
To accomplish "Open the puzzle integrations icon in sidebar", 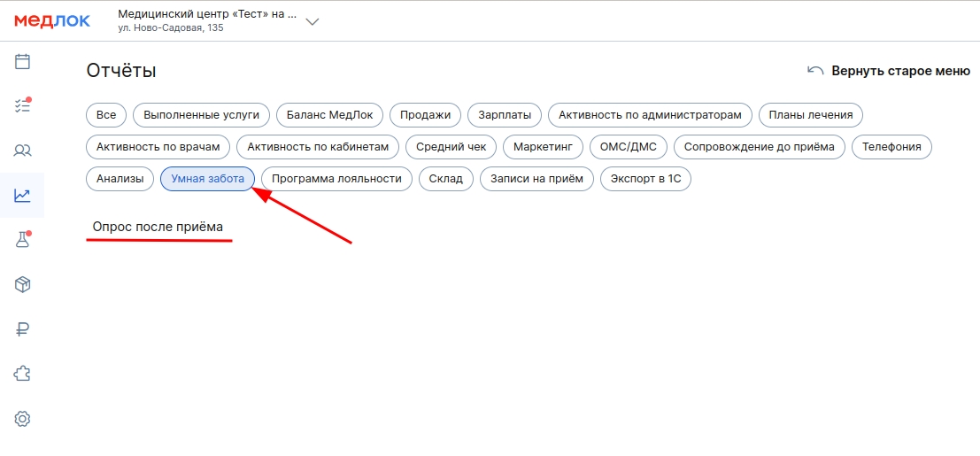I will click(x=22, y=374).
